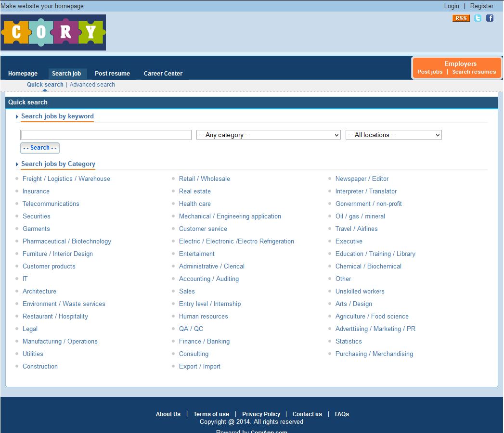Open the Privacy Policy page
Viewport: 504px width, 433px height.
pyautogui.click(x=261, y=414)
